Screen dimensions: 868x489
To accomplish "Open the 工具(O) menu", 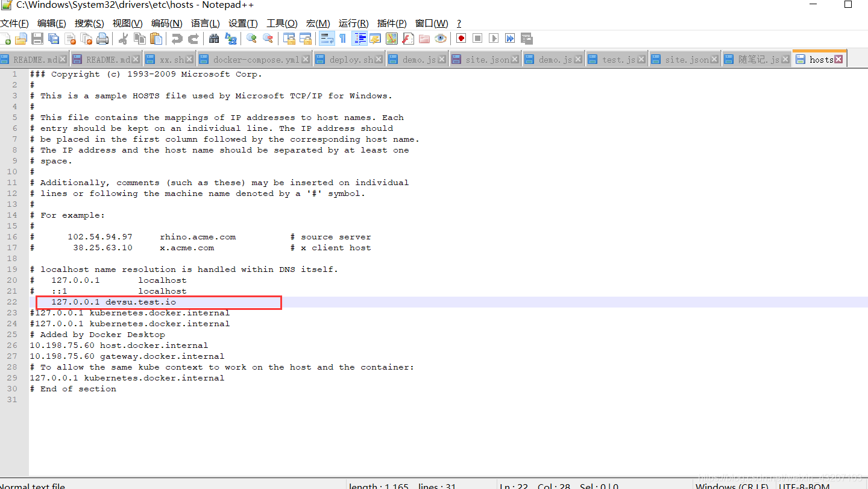I will point(281,24).
